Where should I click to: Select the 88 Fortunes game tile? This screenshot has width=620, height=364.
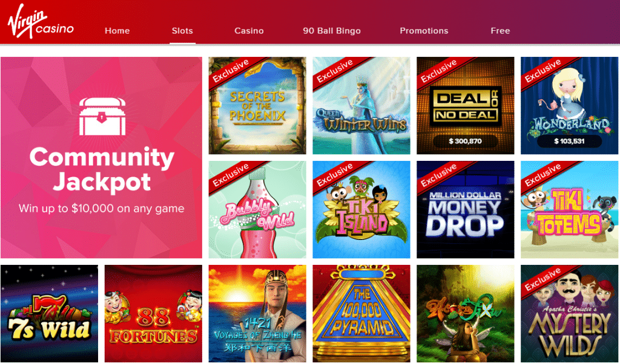click(x=153, y=313)
